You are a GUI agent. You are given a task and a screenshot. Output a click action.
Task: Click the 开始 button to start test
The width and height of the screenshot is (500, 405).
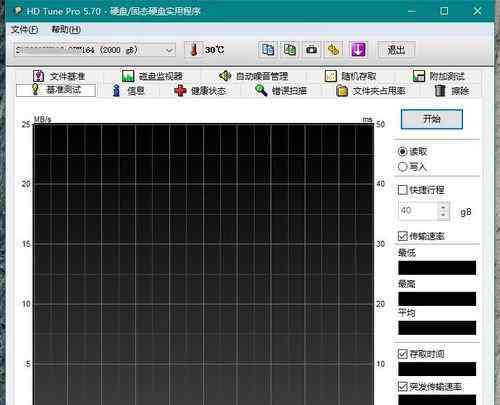pos(432,119)
